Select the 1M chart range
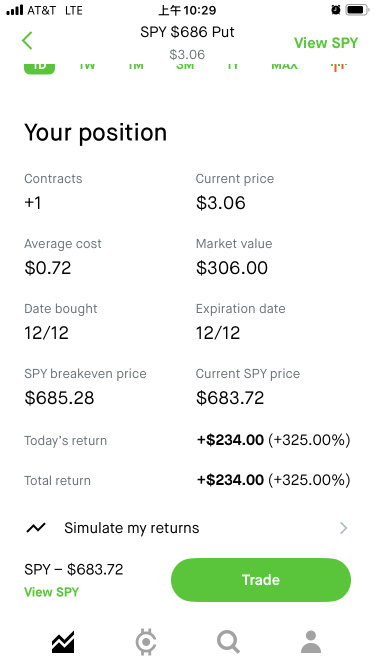Image resolution: width=375 pixels, height=667 pixels. pyautogui.click(x=136, y=66)
